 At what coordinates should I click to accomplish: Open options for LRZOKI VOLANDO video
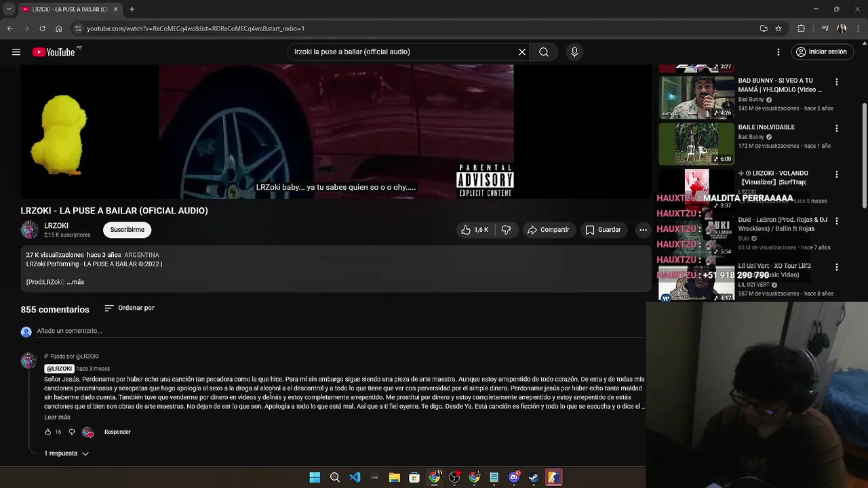836,174
